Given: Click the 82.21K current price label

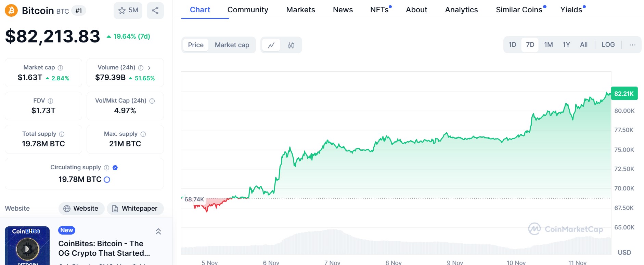Looking at the screenshot, I should (624, 93).
